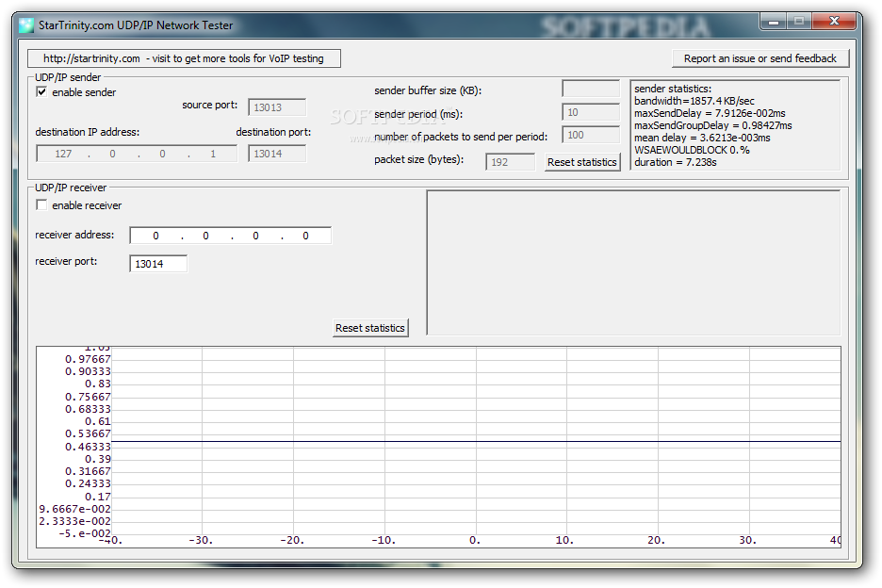Click the sender period (ms) field
The height and width of the screenshot is (588, 882).
click(x=591, y=112)
